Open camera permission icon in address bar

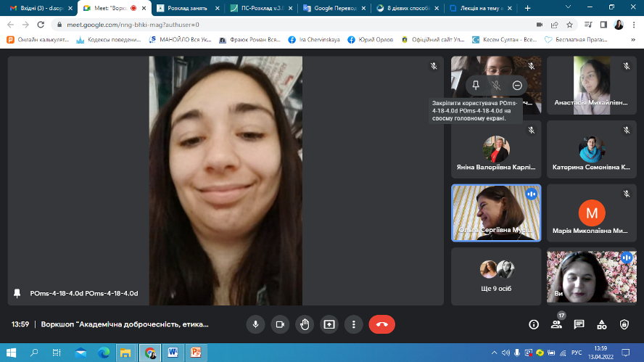[x=540, y=25]
